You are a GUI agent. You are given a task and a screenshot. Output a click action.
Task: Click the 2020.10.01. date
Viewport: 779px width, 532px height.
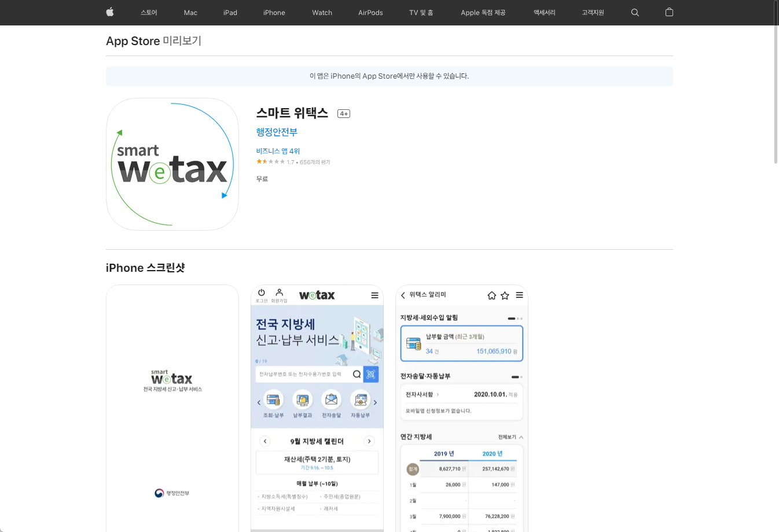[x=490, y=394]
